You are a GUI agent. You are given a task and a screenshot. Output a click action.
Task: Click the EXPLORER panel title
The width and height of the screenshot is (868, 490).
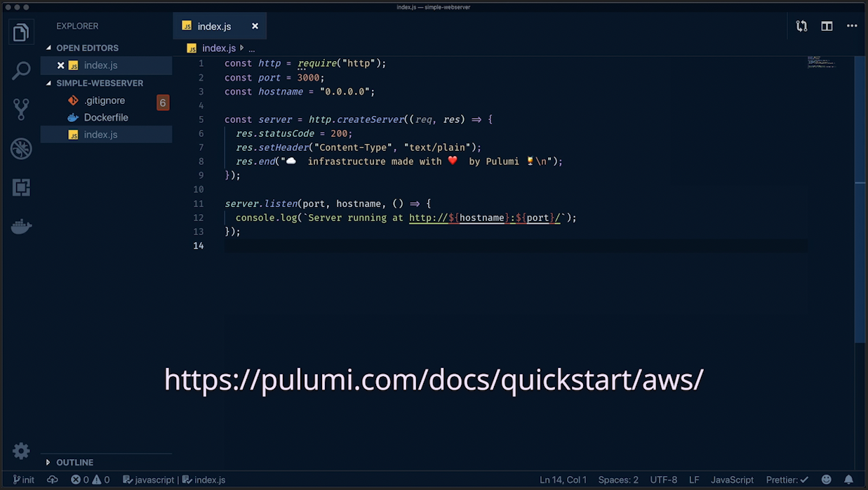point(77,26)
